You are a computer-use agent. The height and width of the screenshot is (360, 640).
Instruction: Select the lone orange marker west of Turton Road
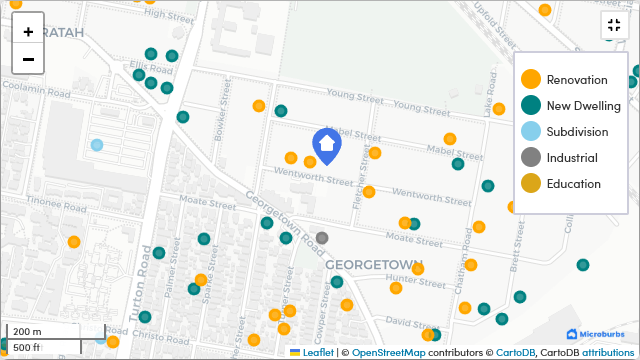click(x=74, y=242)
